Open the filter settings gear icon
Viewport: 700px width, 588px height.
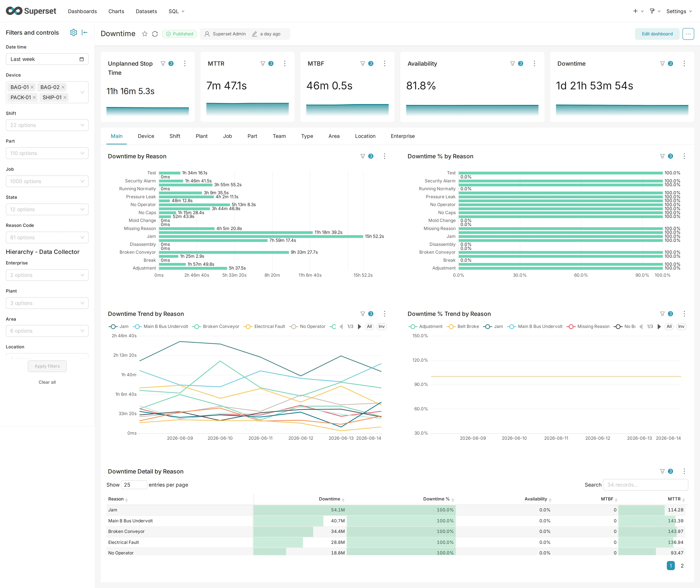pos(73,32)
